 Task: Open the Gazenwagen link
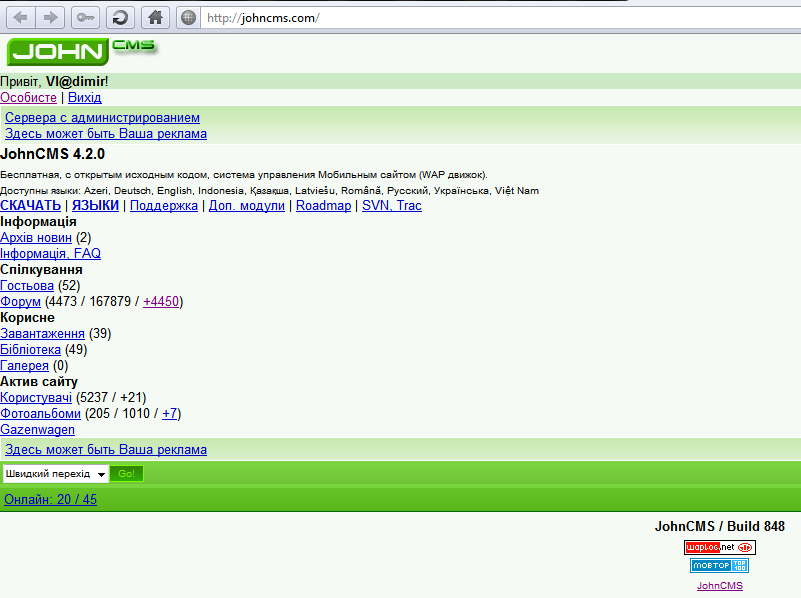click(37, 429)
